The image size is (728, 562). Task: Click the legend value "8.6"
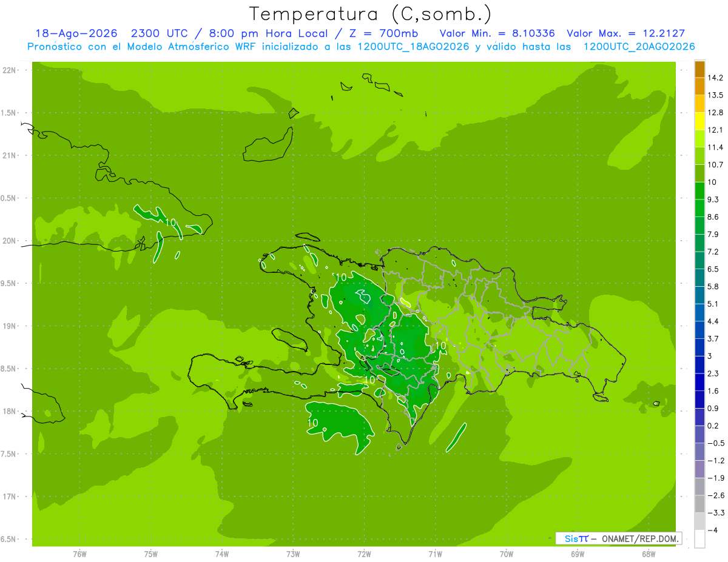pos(713,217)
